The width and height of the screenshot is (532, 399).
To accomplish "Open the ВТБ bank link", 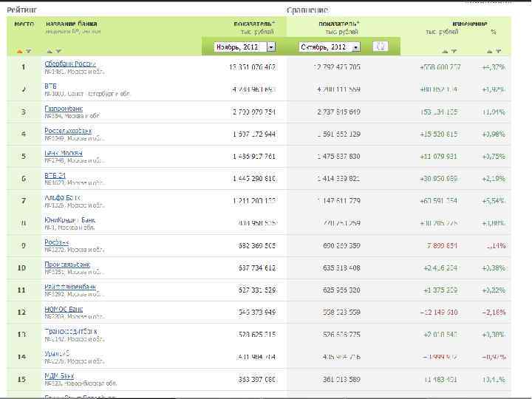I will tap(50, 86).
